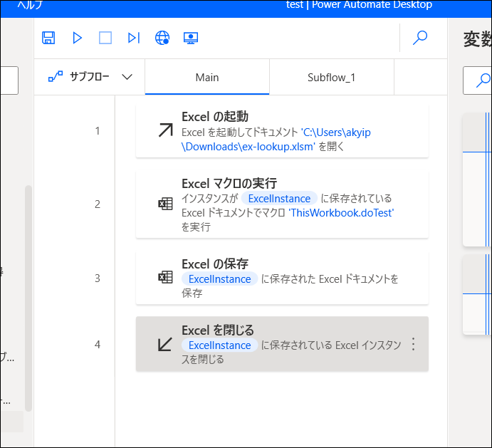Click ExcelInstance variable in step 4
The image size is (492, 448).
tap(219, 345)
